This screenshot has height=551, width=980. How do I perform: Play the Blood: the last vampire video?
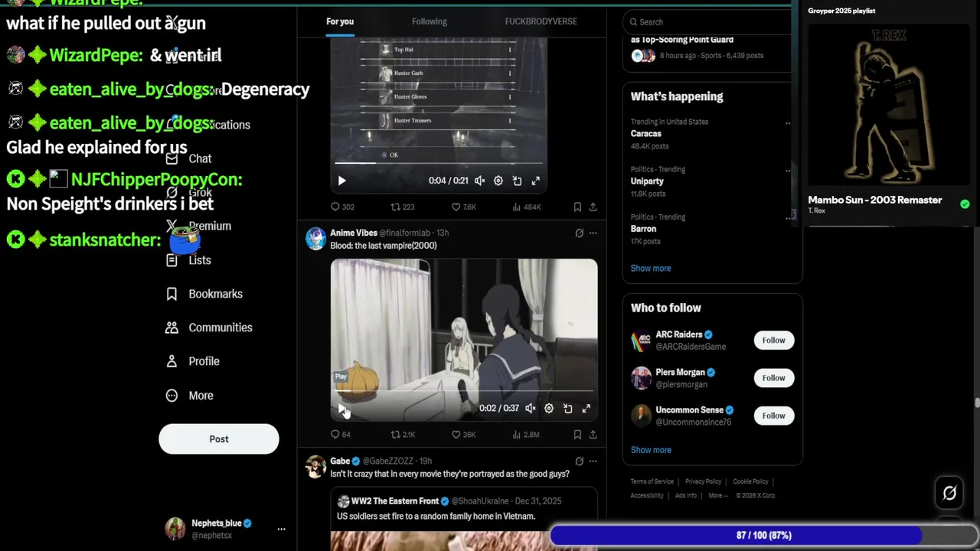[341, 409]
